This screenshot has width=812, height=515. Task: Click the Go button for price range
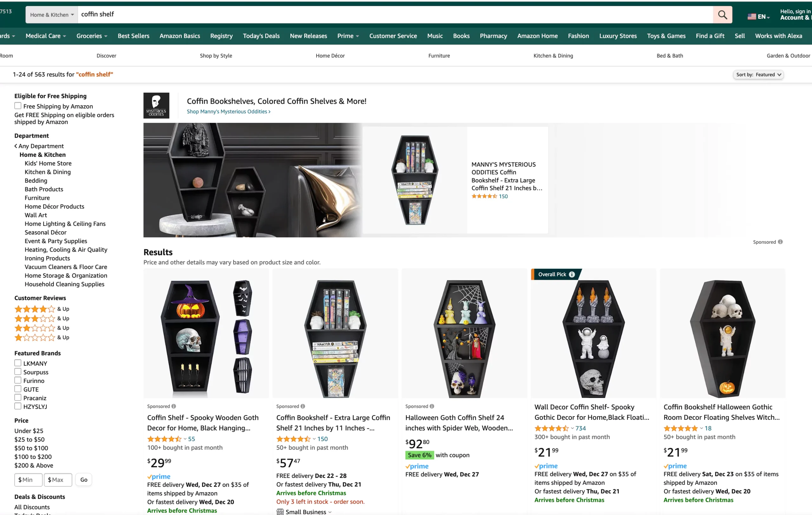(x=83, y=479)
